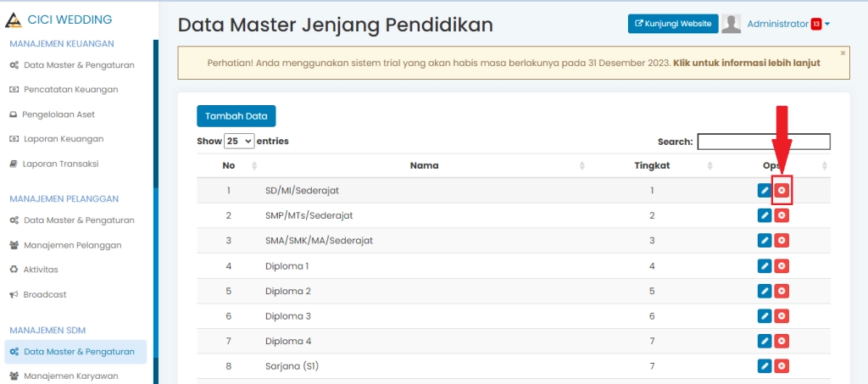Open Manajemen Karyawan menu item
This screenshot has height=384, width=868.
tap(64, 376)
